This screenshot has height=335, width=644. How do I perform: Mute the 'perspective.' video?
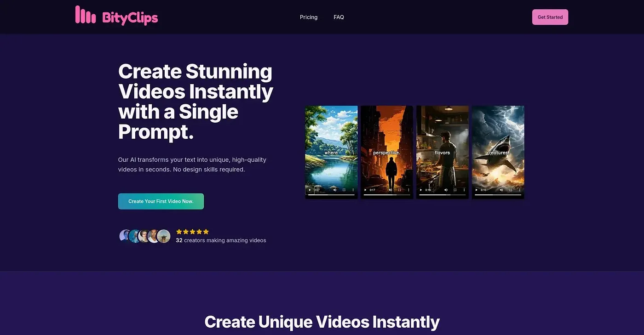(x=390, y=190)
